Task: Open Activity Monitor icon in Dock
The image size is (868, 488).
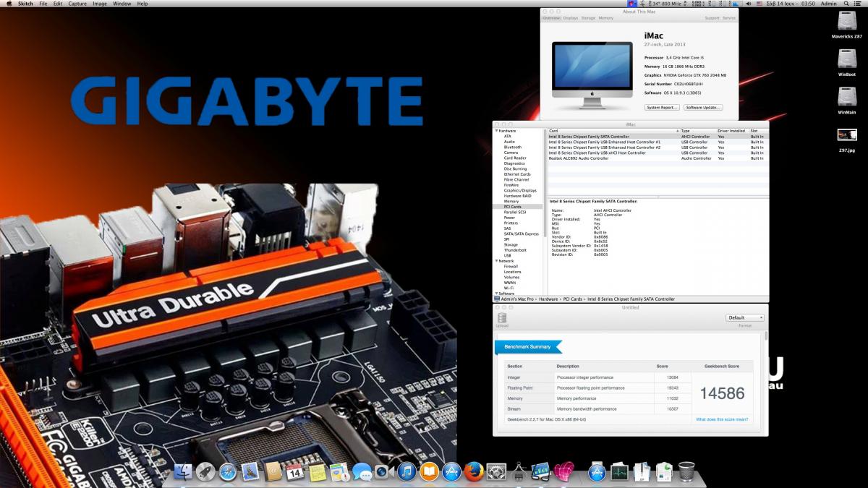Action: click(x=620, y=472)
